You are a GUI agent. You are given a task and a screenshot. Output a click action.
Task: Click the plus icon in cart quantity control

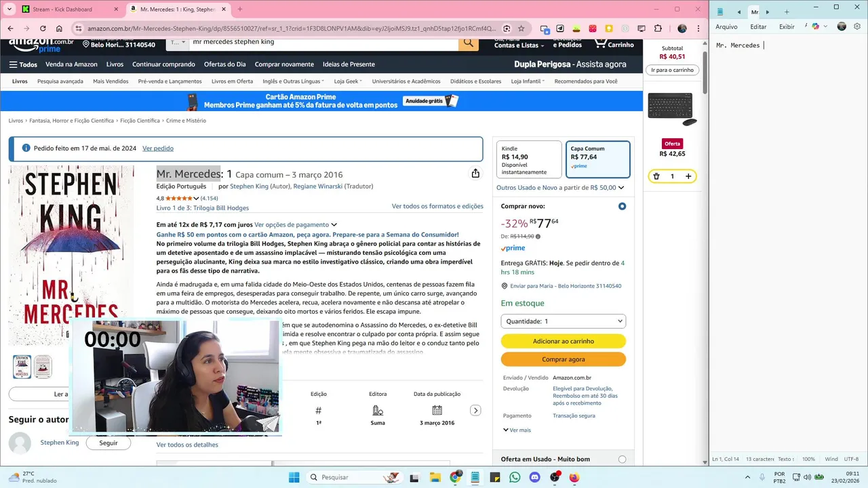pyautogui.click(x=688, y=176)
